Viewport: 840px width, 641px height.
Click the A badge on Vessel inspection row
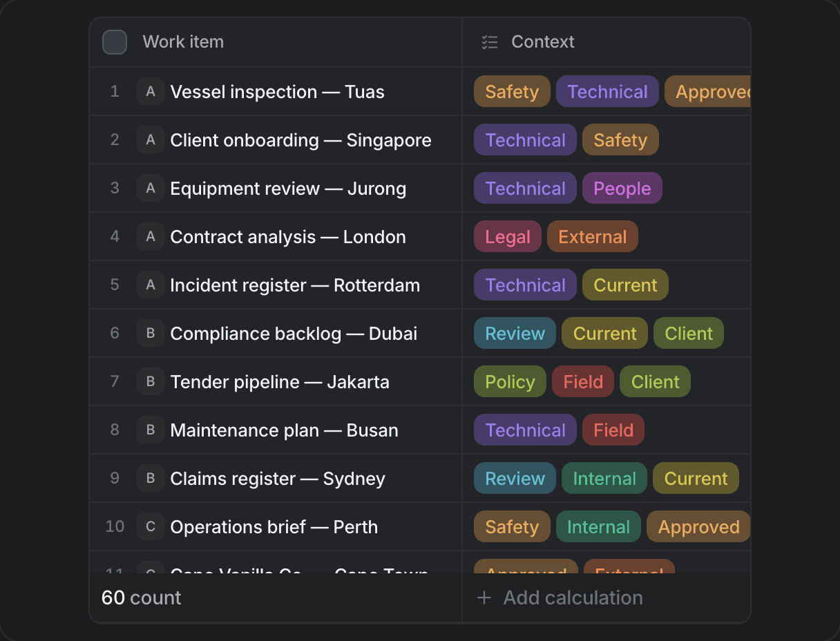[x=151, y=91]
